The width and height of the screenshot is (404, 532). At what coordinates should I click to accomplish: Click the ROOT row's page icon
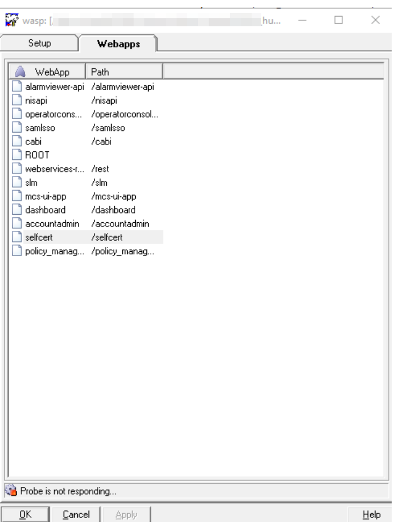click(x=17, y=155)
